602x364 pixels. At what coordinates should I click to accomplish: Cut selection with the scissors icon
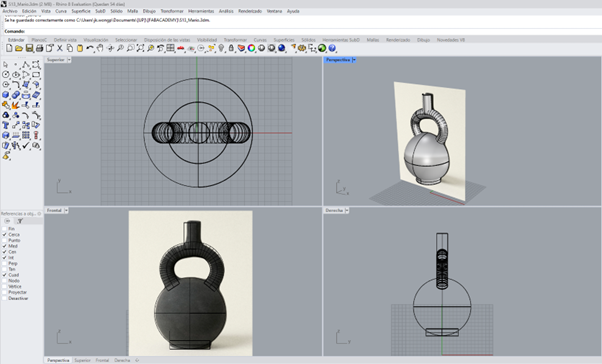60,48
